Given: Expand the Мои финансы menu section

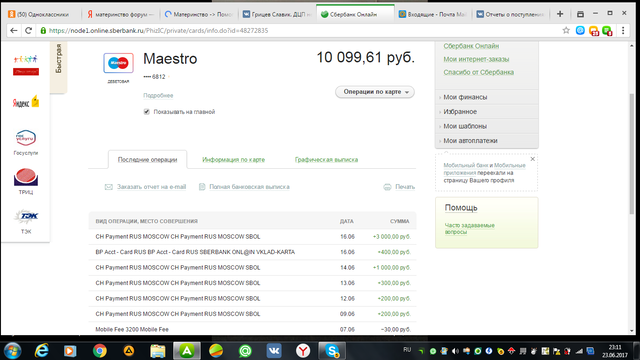Looking at the screenshot, I should 487,97.
